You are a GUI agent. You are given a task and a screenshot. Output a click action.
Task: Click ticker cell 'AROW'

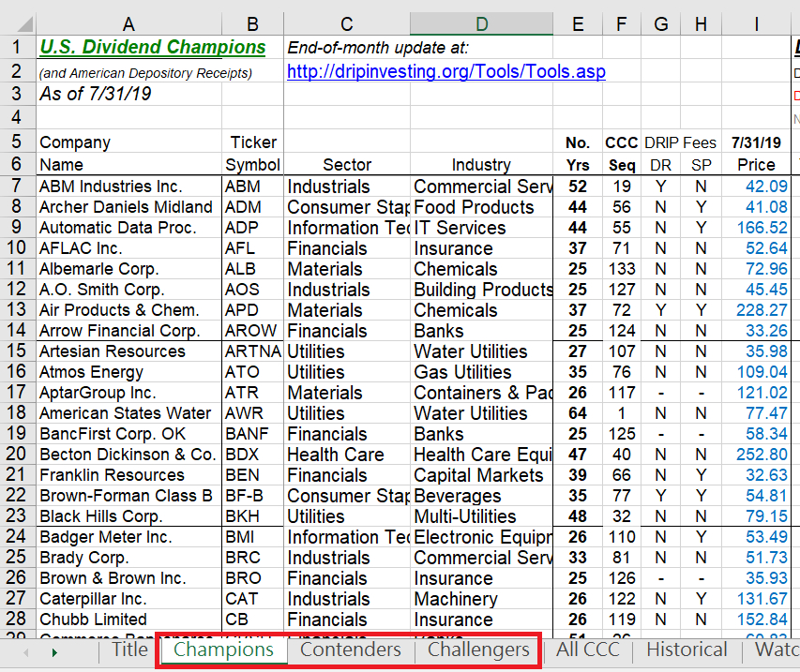252,331
